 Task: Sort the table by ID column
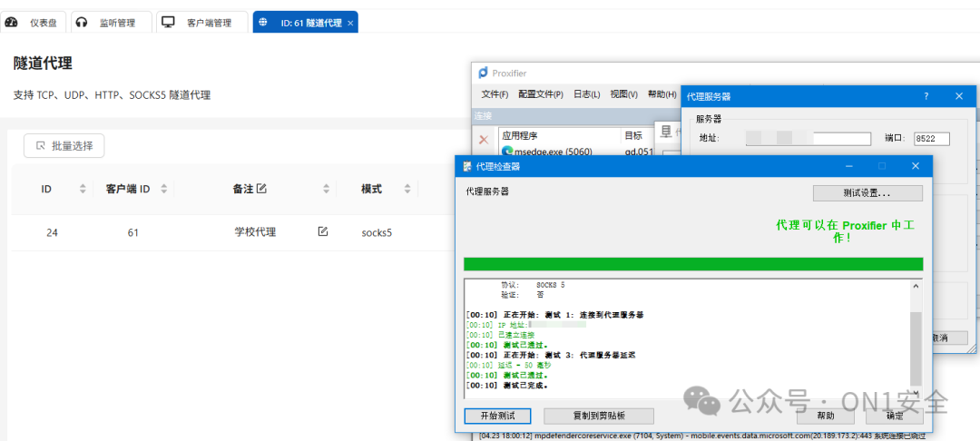coord(83,189)
